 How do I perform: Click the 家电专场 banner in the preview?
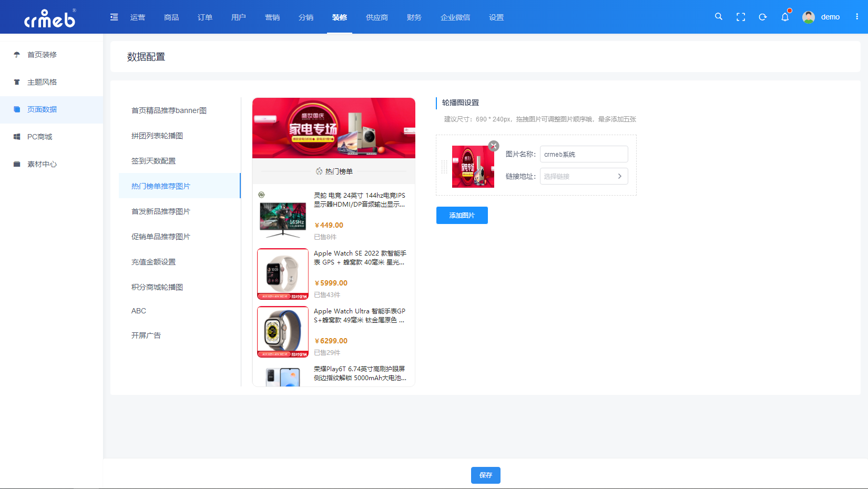click(334, 128)
